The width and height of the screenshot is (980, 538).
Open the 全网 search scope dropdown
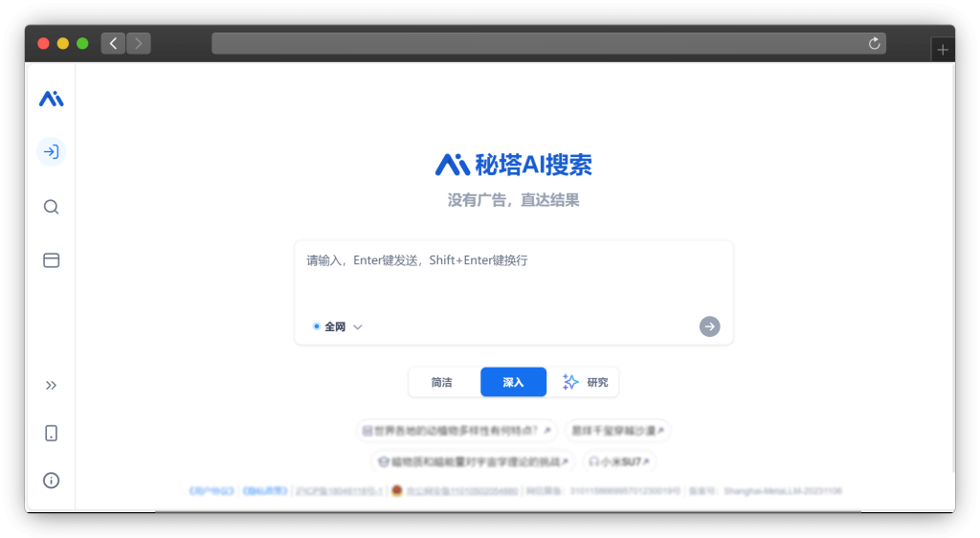(x=338, y=326)
